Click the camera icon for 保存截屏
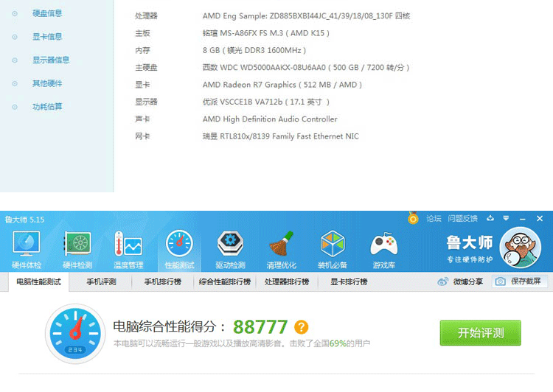Viewport: 553px width, 392px height. tap(500, 281)
